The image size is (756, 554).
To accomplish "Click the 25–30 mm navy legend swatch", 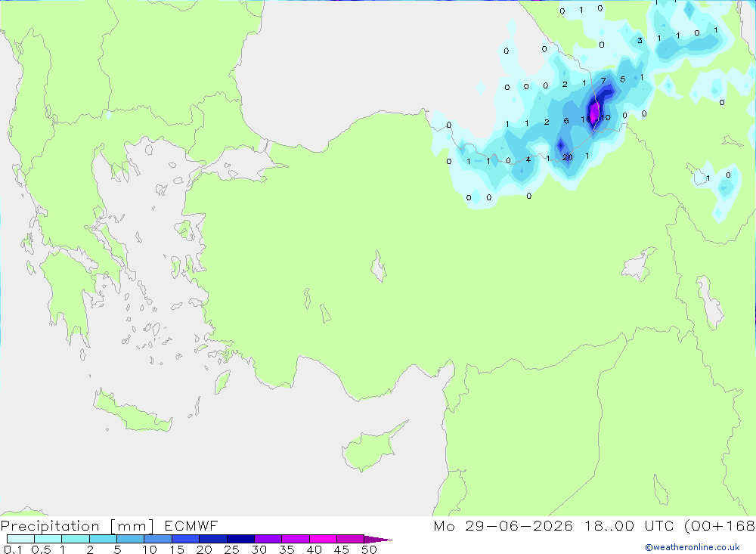I will 240,539.
